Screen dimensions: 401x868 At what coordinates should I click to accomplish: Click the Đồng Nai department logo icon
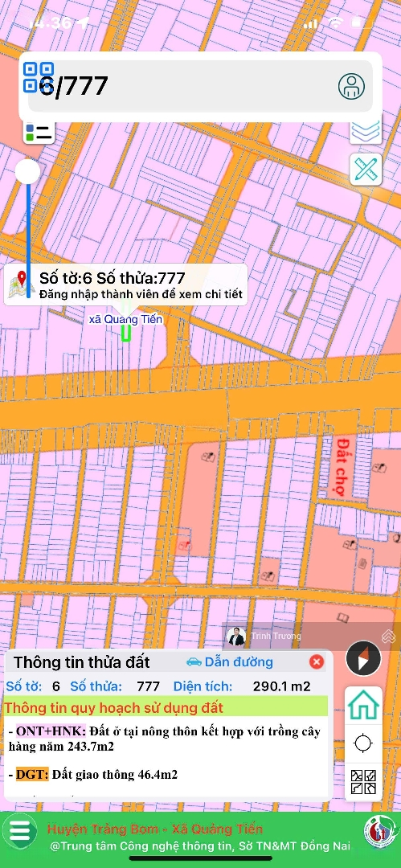(x=380, y=833)
